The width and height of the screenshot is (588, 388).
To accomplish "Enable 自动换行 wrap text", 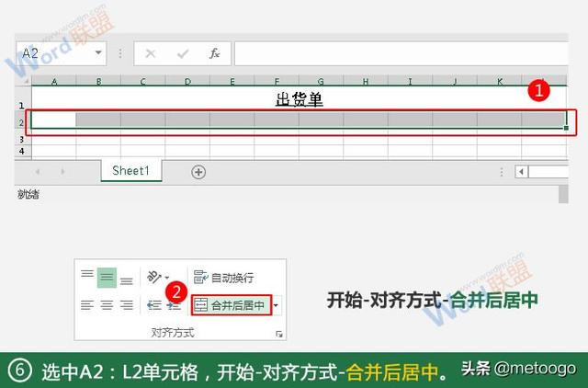I will coord(224,278).
